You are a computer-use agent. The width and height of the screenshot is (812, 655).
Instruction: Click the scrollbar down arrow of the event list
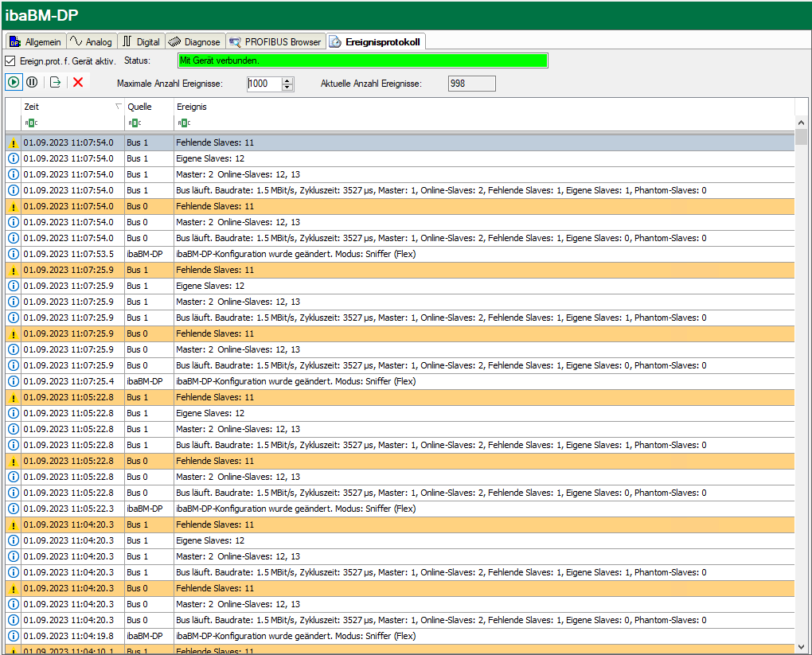pyautogui.click(x=801, y=646)
